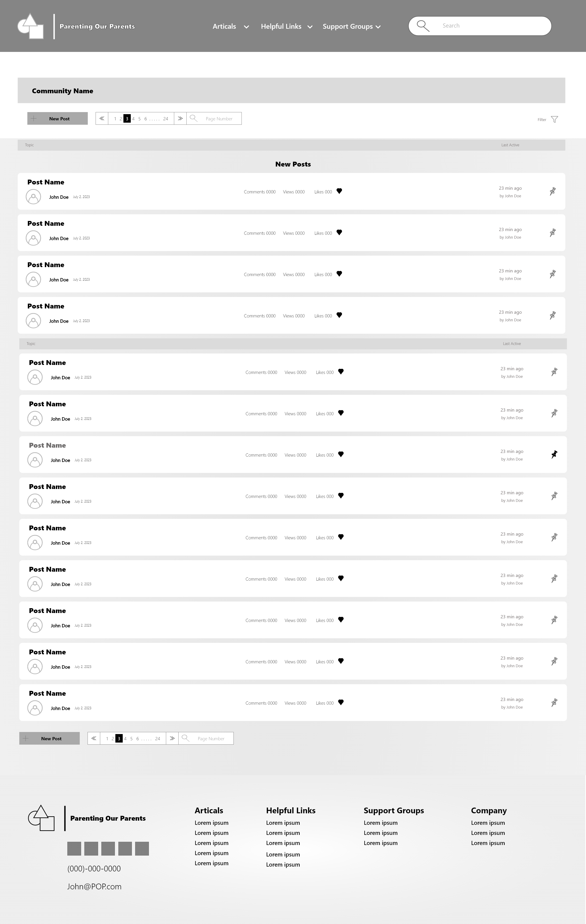586x924 pixels.
Task: Click the John@POP.com email link
Action: tap(94, 886)
